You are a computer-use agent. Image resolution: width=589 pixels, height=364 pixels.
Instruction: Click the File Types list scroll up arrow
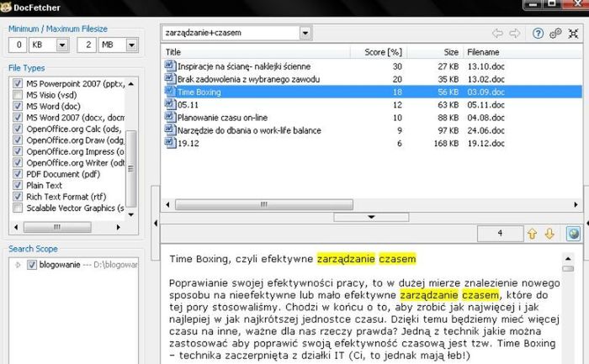tap(131, 84)
